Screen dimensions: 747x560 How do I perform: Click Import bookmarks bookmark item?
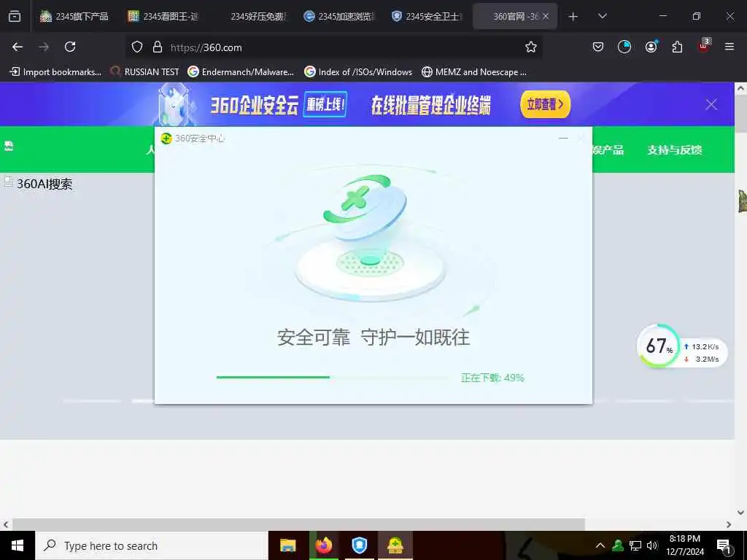(55, 72)
